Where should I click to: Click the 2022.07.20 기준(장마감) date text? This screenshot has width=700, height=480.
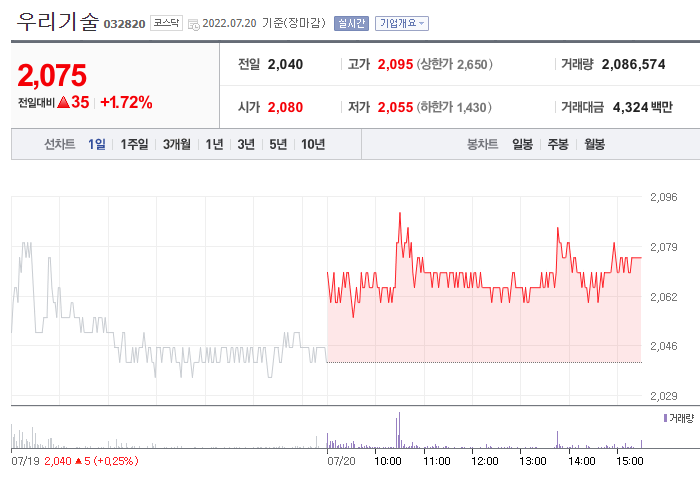pyautogui.click(x=264, y=23)
